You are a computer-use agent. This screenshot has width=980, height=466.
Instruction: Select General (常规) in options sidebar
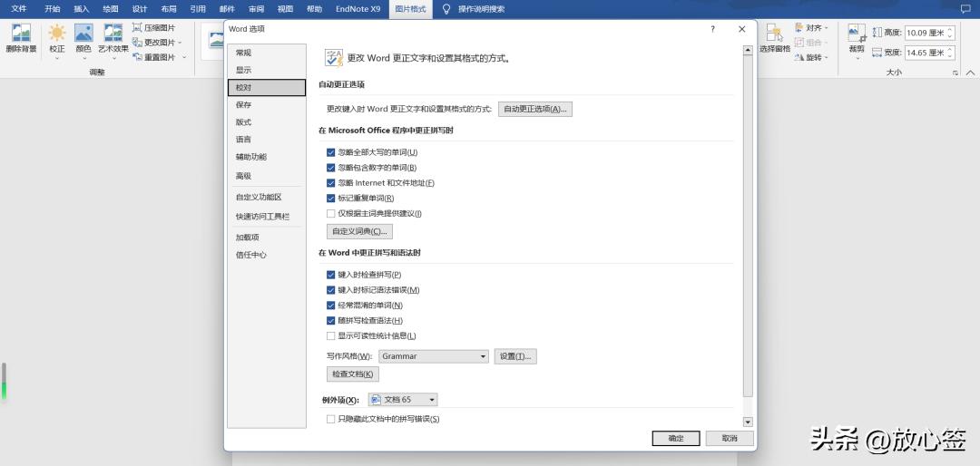pyautogui.click(x=266, y=53)
